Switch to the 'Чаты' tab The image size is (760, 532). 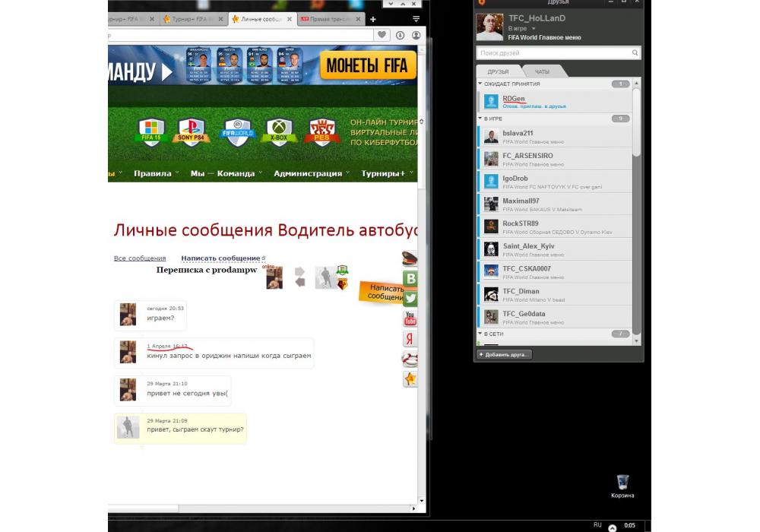pos(542,71)
